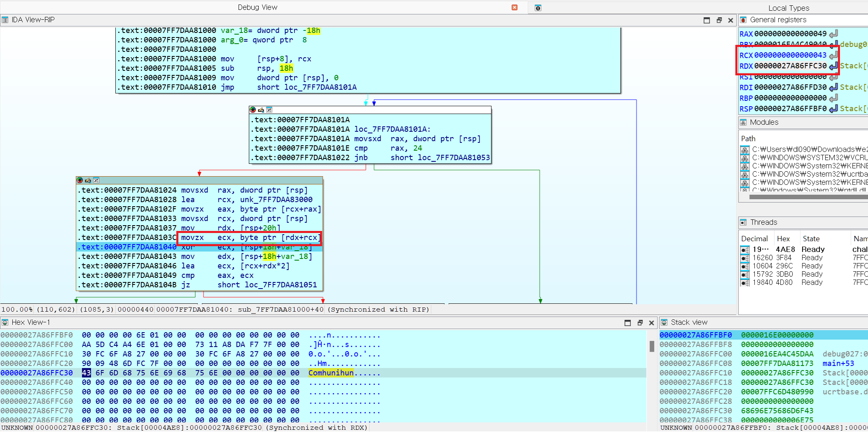Follow jump target loc_7FF7DAA81053 in jnb instruction

pos(454,158)
